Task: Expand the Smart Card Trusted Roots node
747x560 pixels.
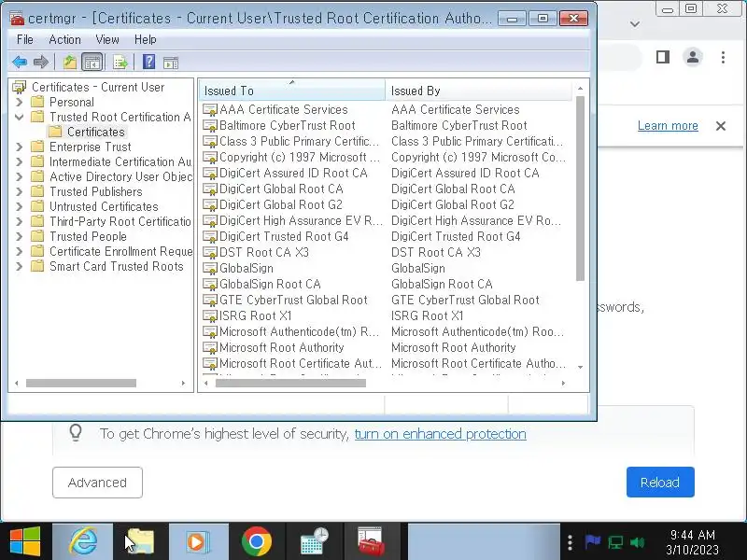Action: [x=20, y=266]
